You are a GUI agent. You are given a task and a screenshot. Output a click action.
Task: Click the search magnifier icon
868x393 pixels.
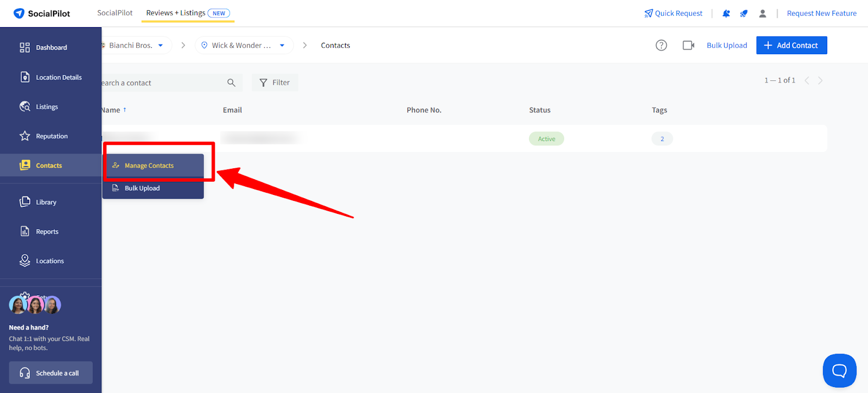(231, 83)
